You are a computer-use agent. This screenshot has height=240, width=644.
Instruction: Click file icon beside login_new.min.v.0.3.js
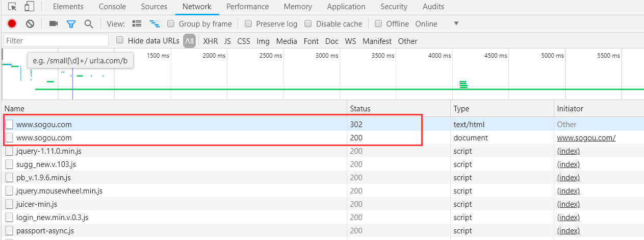(x=9, y=217)
